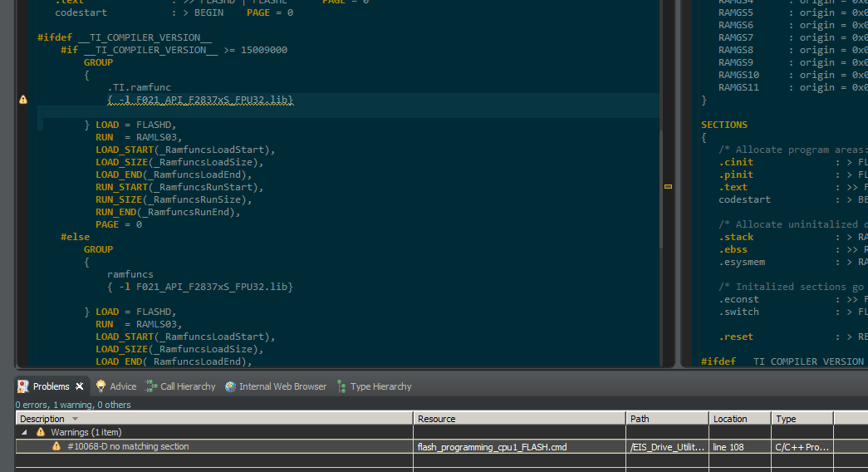
Task: Click the yellow warning marker in overview ruler
Action: click(x=668, y=187)
